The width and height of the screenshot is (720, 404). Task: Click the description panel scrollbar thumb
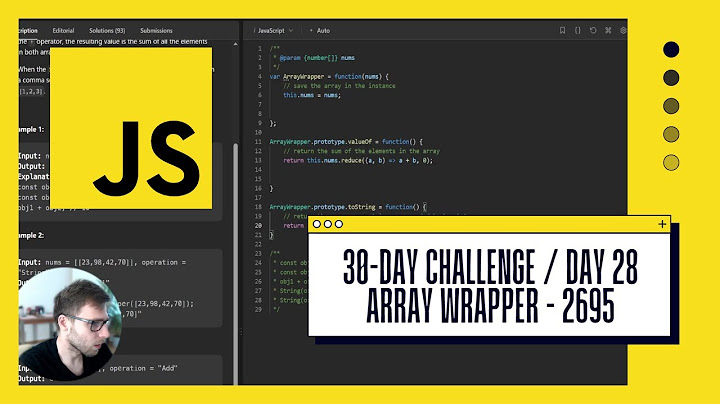tap(236, 262)
